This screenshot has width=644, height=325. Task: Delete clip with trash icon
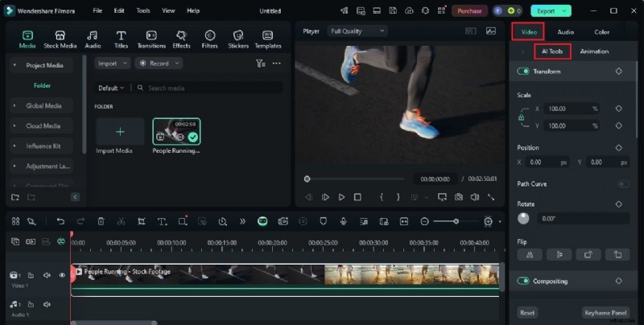coord(101,221)
